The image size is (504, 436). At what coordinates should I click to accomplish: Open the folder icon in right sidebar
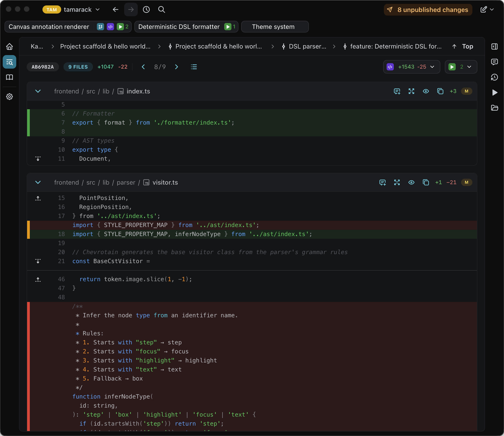[x=494, y=108]
